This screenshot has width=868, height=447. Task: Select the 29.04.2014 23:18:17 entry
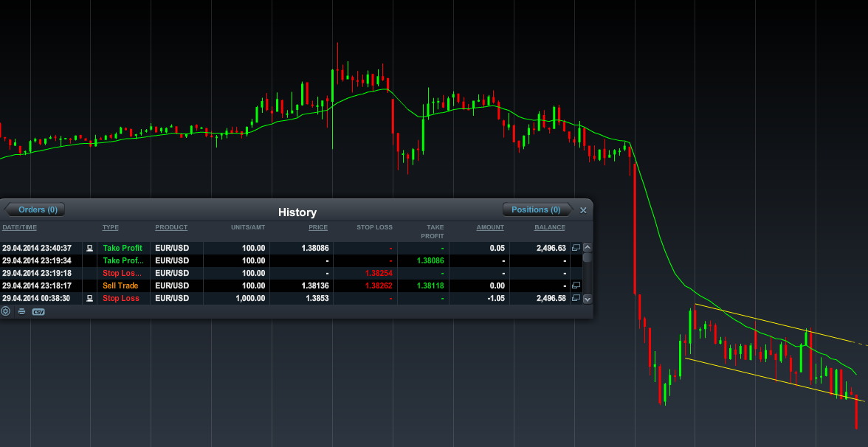click(291, 285)
